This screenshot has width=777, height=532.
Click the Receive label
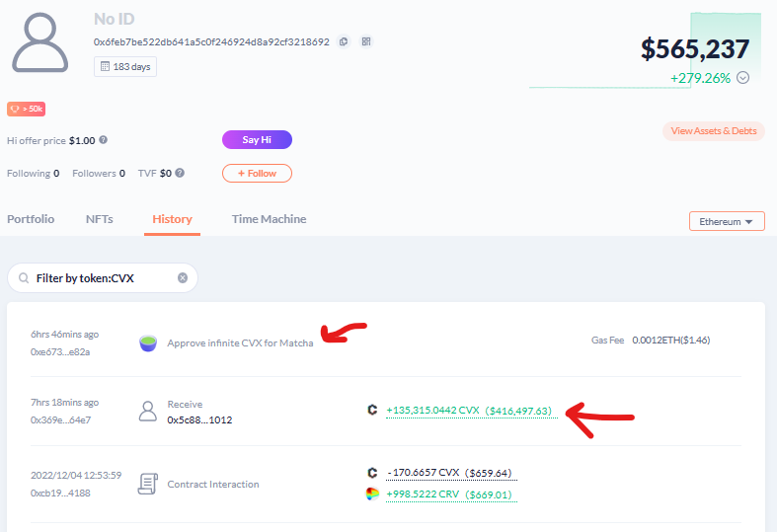pos(185,405)
